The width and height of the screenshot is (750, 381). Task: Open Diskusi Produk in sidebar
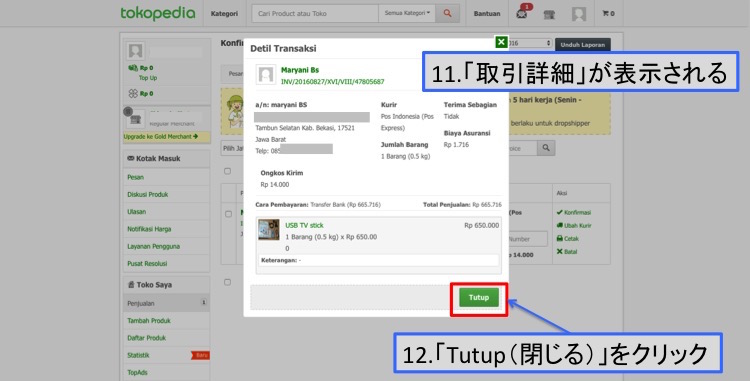147,194
